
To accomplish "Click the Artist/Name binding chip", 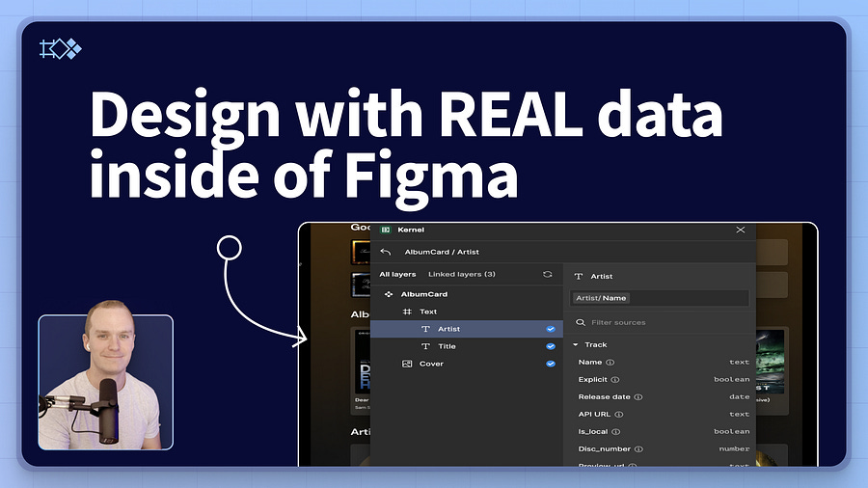I will [x=601, y=298].
